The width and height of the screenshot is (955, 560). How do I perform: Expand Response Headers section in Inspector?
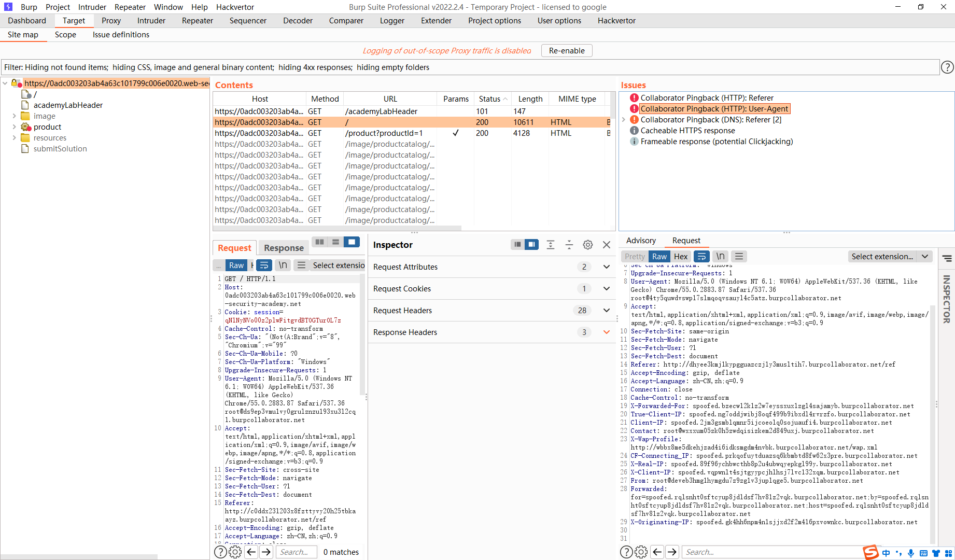coord(607,332)
